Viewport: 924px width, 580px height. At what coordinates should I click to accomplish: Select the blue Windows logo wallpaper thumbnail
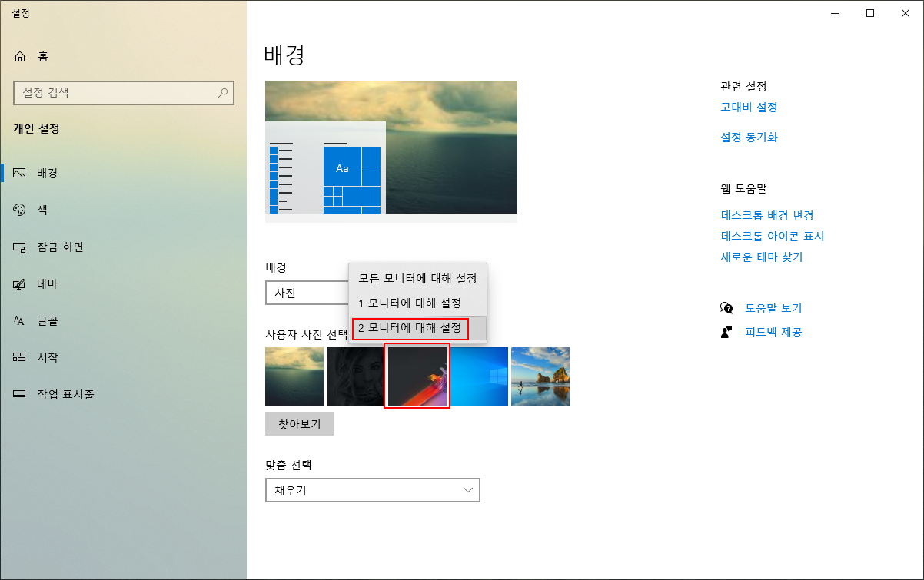(479, 376)
